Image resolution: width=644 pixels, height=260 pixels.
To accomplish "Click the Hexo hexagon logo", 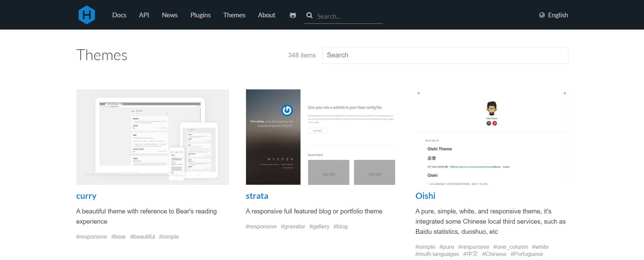I will pyautogui.click(x=87, y=15).
